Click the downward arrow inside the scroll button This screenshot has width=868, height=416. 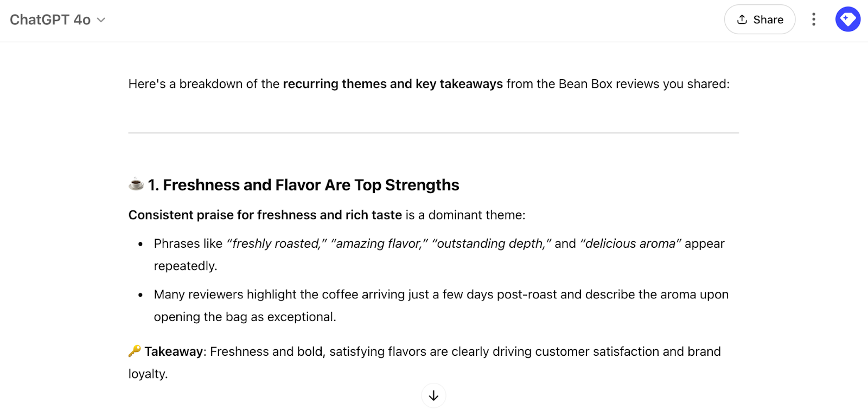pyautogui.click(x=433, y=395)
